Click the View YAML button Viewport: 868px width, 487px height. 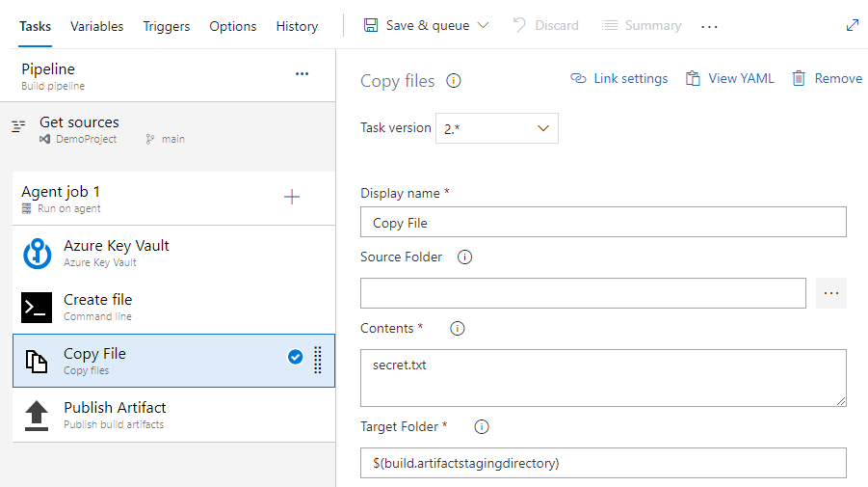coord(729,79)
